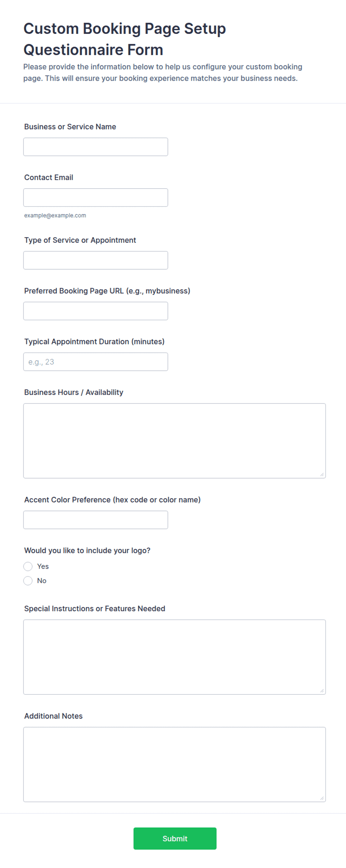The image size is (346, 868).
Task: Select Yes for including your logo
Action: point(28,566)
